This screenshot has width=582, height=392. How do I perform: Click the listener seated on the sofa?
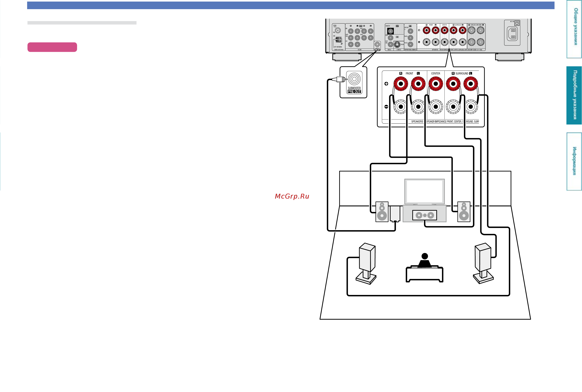425,261
